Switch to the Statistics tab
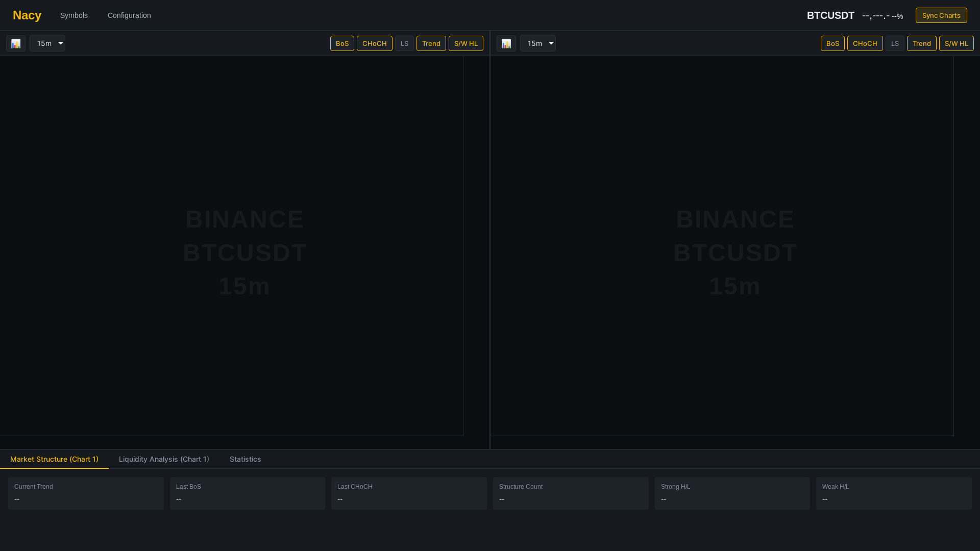Image resolution: width=980 pixels, height=551 pixels. tap(245, 459)
